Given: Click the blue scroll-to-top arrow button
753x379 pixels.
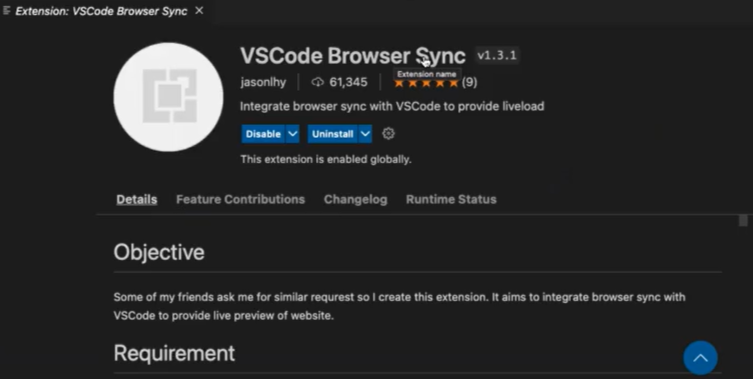Looking at the screenshot, I should pyautogui.click(x=700, y=358).
